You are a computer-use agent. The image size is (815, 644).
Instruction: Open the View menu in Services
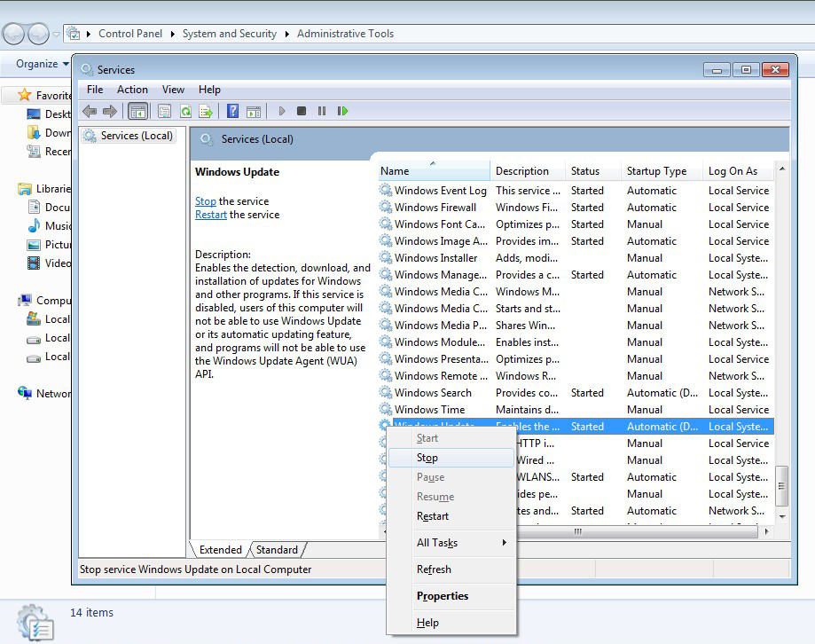pyautogui.click(x=173, y=90)
